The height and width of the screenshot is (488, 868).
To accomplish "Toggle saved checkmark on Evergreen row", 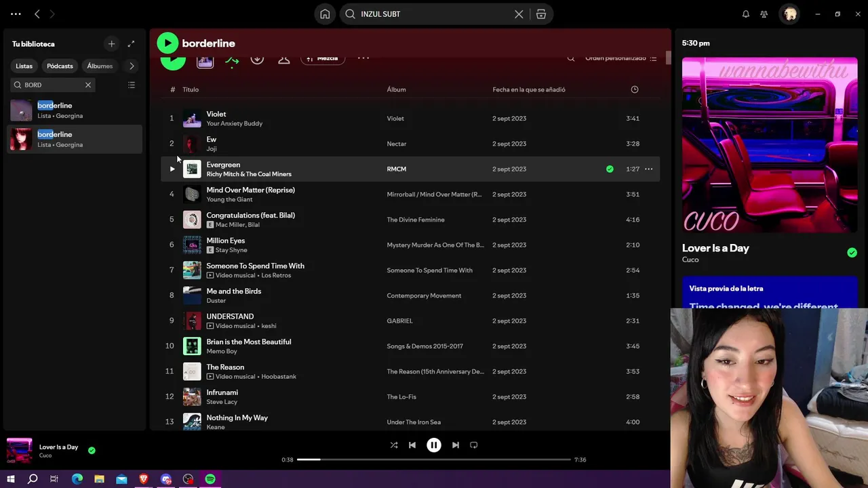I will coord(610,169).
